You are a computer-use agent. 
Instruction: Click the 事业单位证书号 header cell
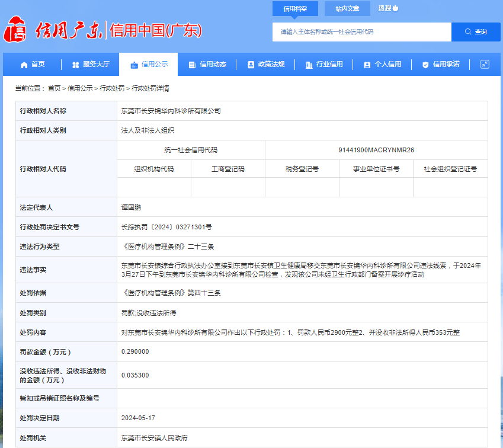tap(376, 169)
